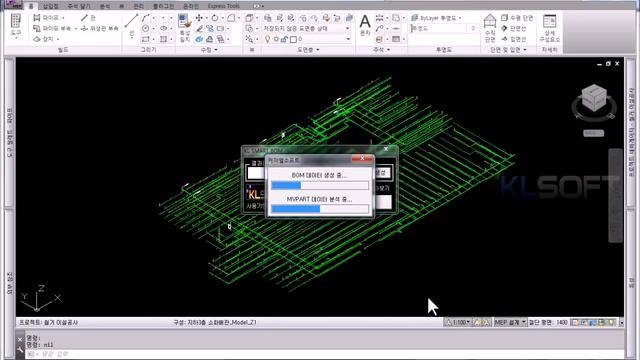Switch to the Express Tools ribbon tab
Viewport: 640px width, 360px height.
pos(224,6)
